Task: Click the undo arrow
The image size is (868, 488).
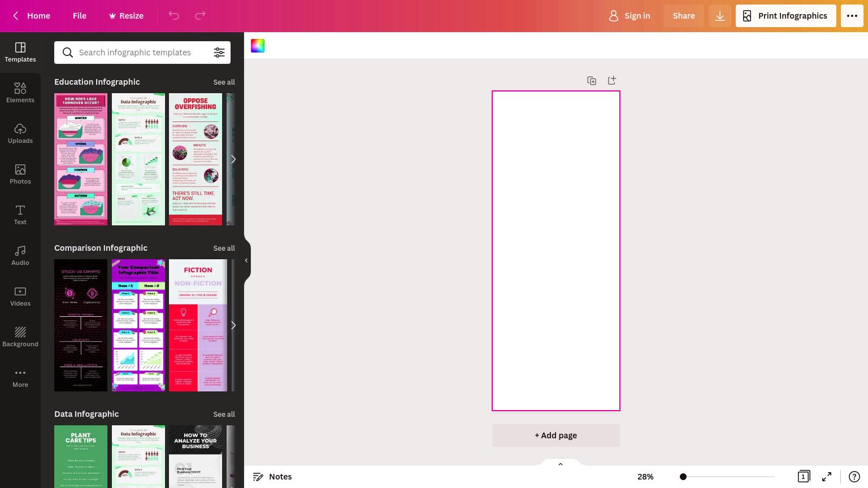Action: tap(174, 16)
